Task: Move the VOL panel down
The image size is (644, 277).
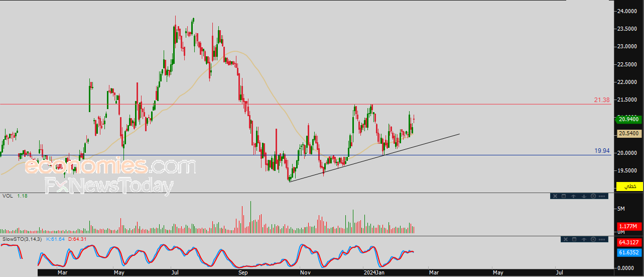Action: 584,196
